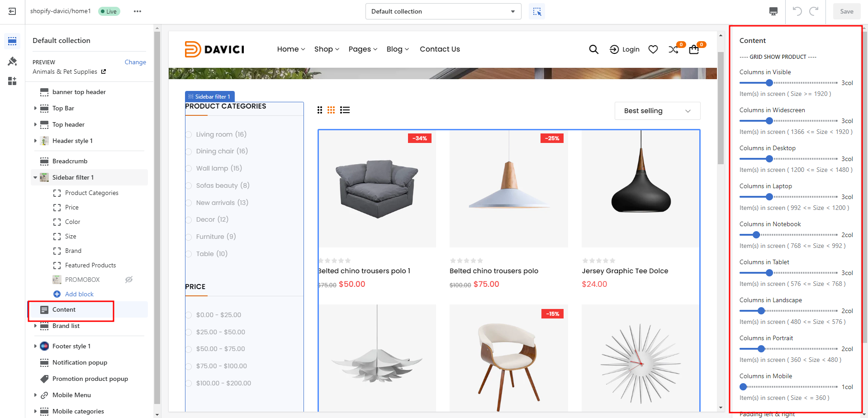Open the wishlist heart icon
This screenshot has width=868, height=418.
(653, 49)
